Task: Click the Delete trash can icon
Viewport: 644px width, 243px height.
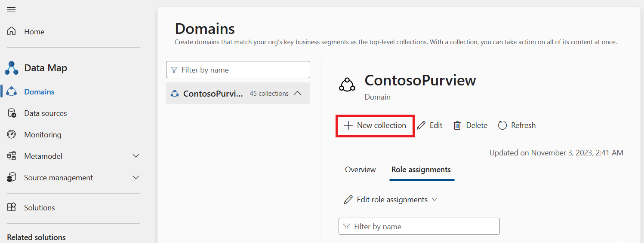Action: (x=457, y=125)
